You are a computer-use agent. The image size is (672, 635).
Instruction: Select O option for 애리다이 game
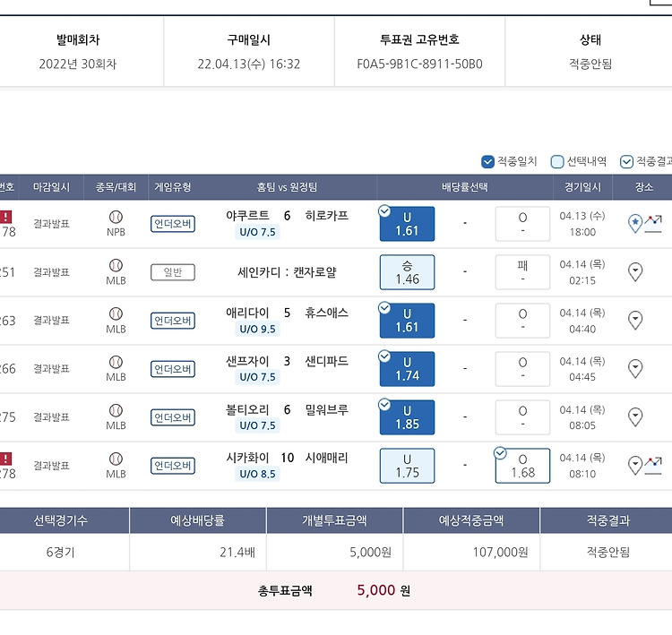[x=522, y=321]
